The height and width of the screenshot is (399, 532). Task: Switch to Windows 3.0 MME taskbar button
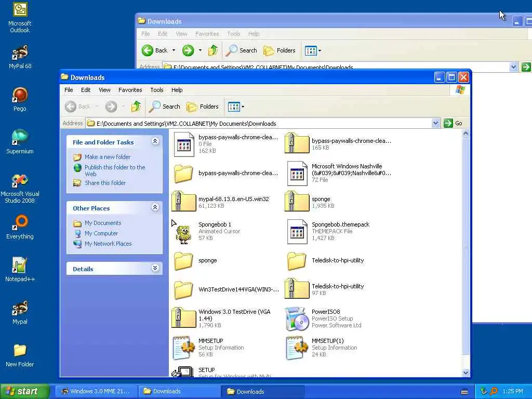(x=96, y=391)
